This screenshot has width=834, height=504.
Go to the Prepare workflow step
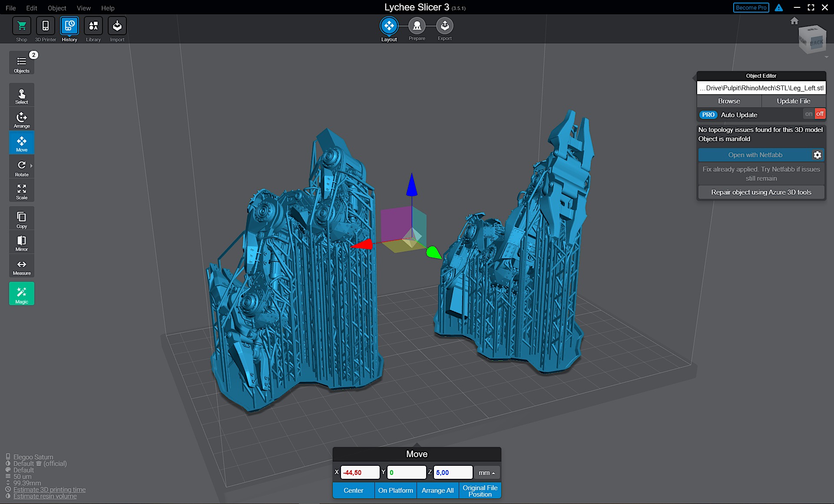(417, 27)
